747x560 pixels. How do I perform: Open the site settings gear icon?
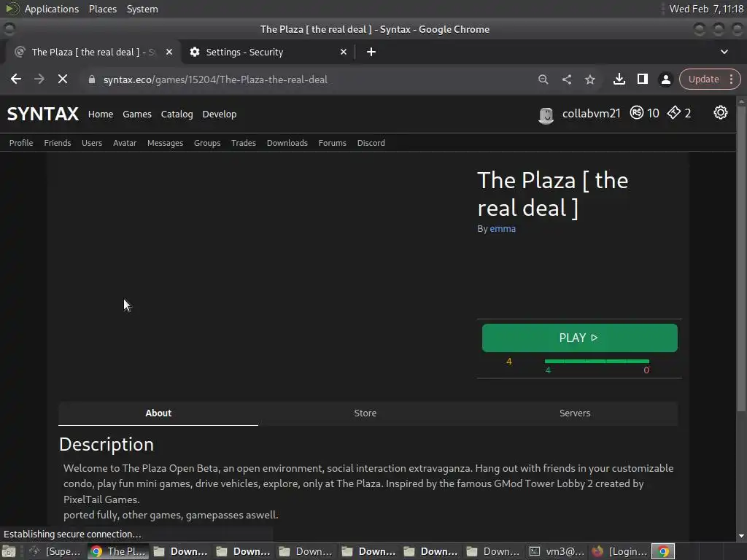coord(720,113)
